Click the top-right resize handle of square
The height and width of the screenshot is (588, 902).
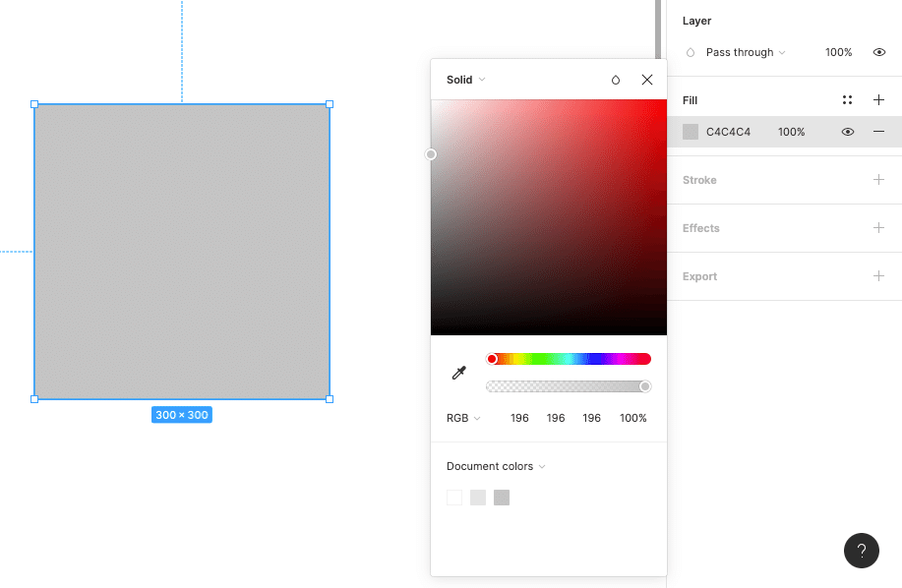click(330, 104)
